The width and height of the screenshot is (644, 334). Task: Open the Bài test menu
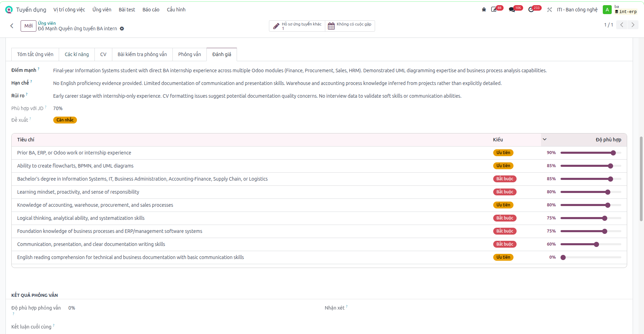click(127, 10)
